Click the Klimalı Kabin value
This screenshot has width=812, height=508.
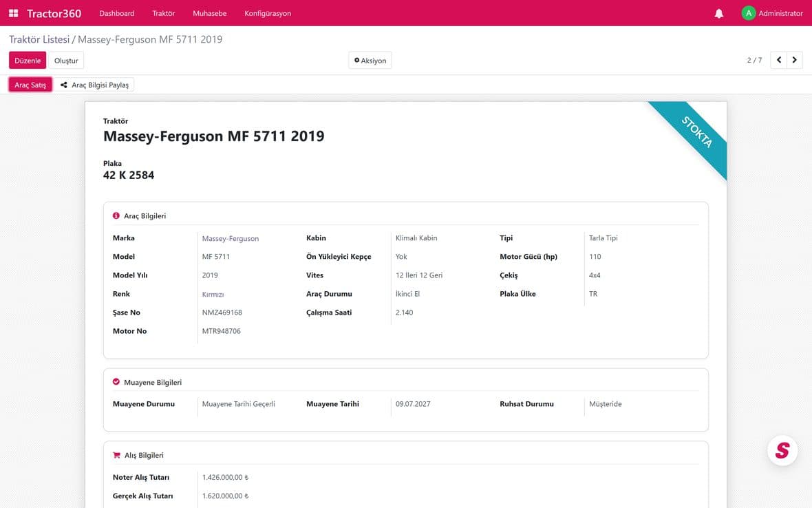pos(416,237)
